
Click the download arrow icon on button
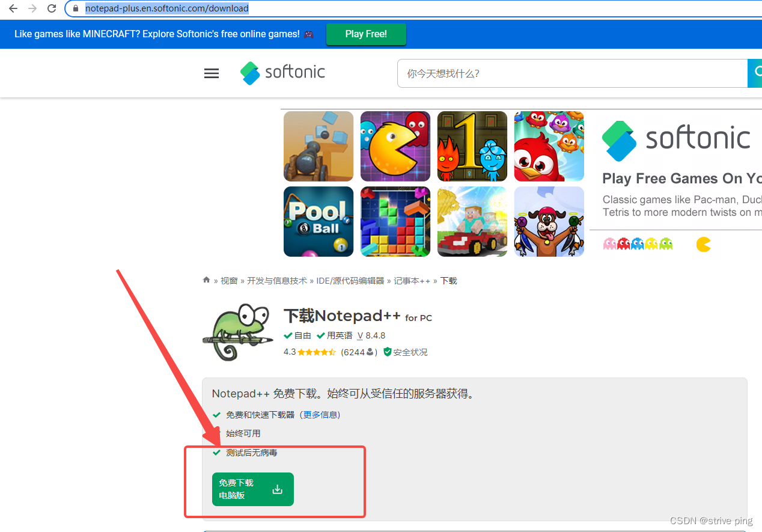(277, 489)
